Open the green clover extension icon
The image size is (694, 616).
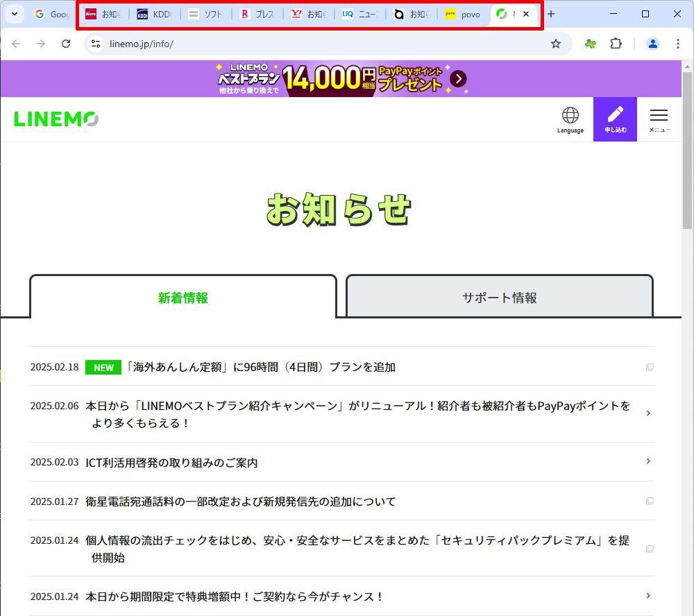[591, 44]
